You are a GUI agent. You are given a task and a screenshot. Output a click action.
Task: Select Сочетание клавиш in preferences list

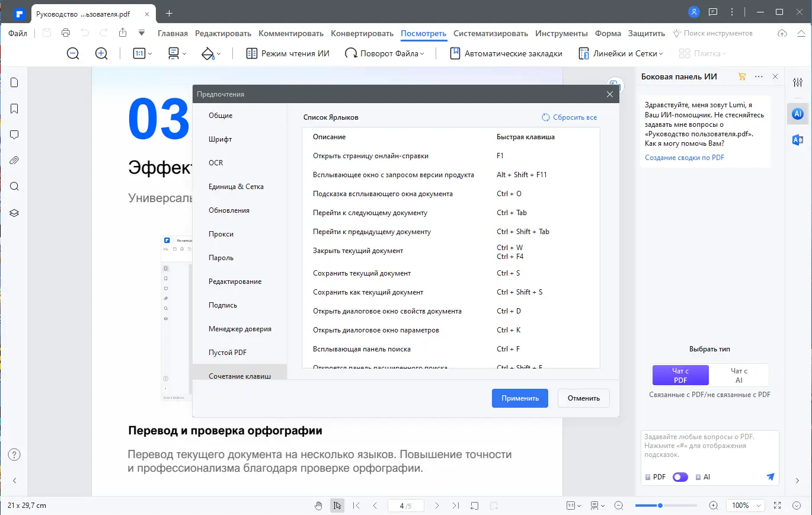pyautogui.click(x=239, y=375)
